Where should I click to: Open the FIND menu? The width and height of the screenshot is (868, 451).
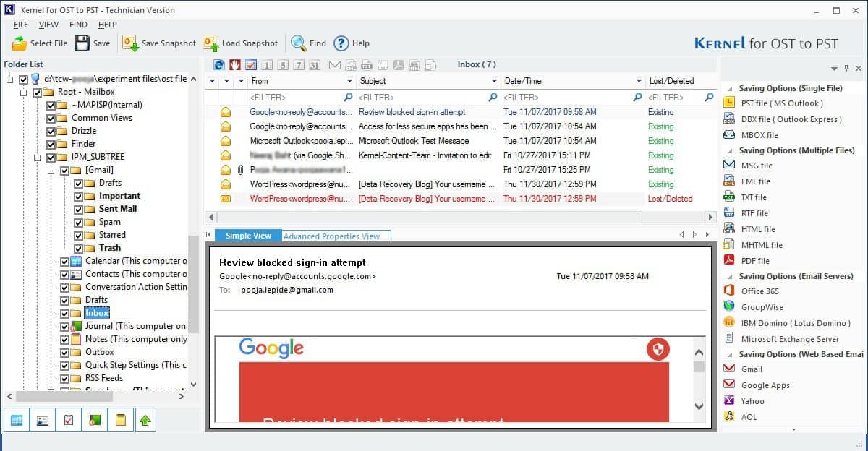[78, 25]
